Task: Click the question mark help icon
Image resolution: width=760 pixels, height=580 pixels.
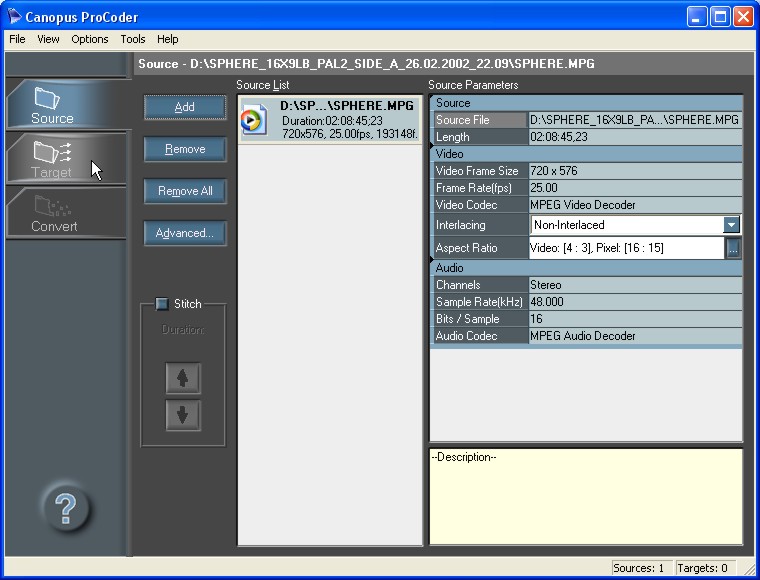Action: coord(65,508)
